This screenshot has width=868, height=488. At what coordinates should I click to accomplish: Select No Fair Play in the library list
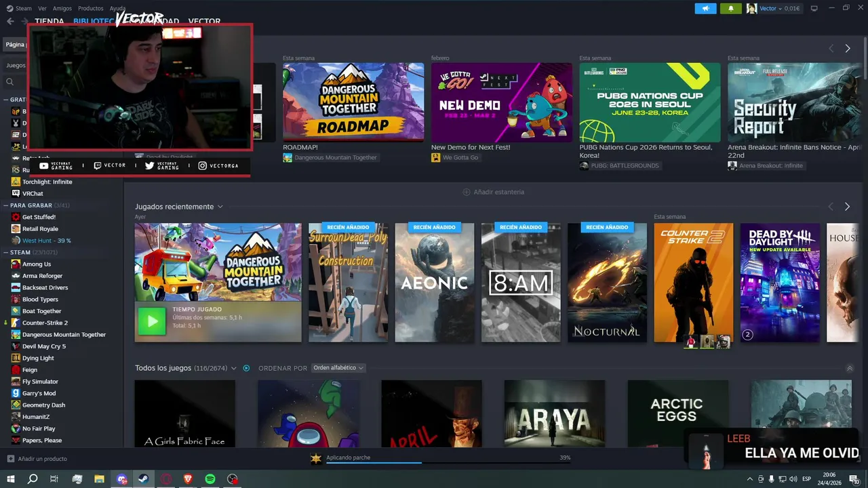click(39, 428)
